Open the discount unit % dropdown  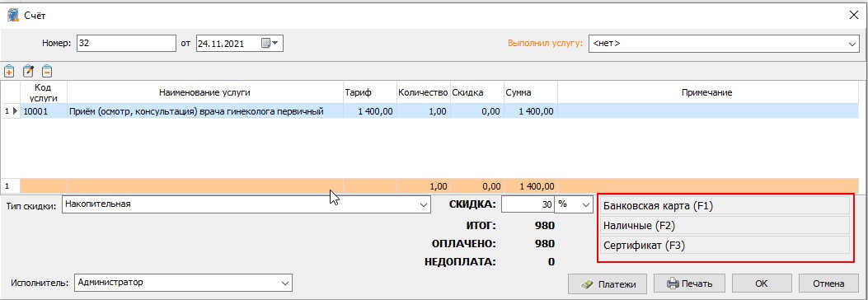click(587, 204)
